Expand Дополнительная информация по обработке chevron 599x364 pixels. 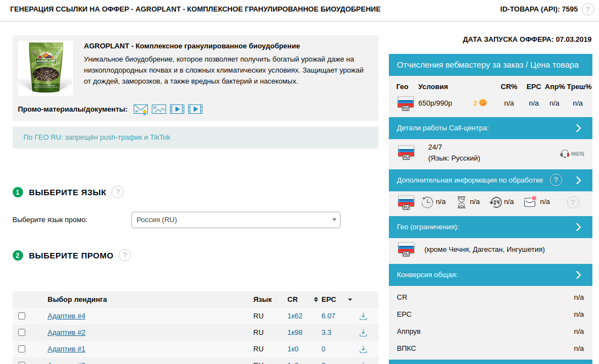tap(578, 180)
